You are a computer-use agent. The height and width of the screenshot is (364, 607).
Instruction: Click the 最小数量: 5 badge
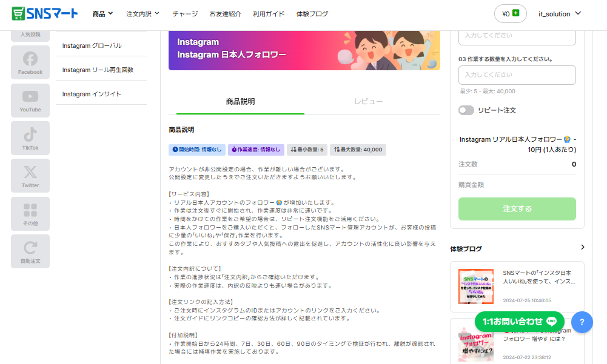click(x=307, y=150)
